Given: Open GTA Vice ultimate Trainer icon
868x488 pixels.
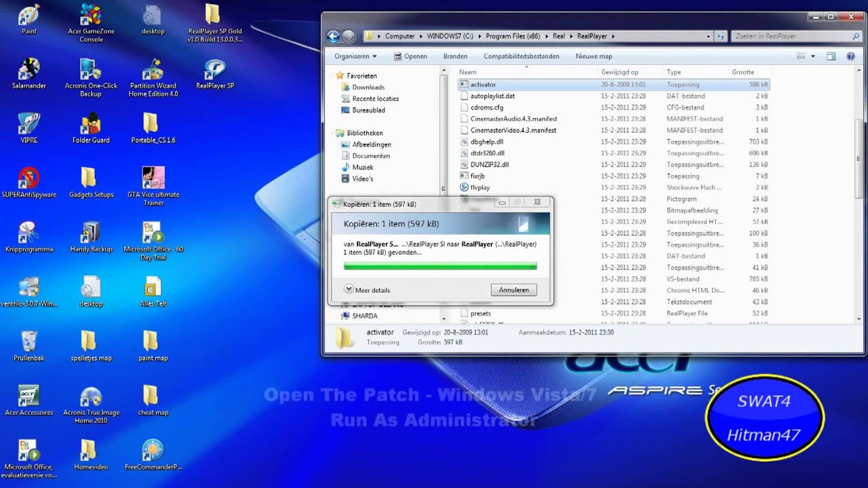Looking at the screenshot, I should (x=153, y=186).
